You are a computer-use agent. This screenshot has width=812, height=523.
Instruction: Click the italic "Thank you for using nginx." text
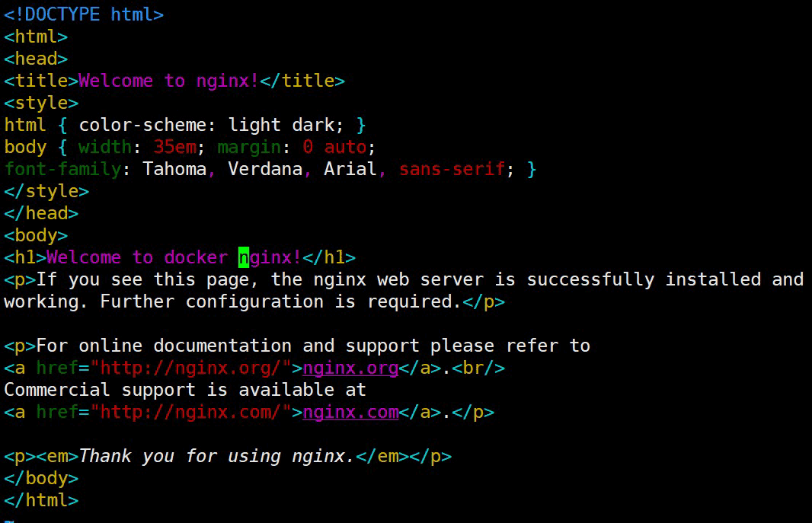tap(216, 457)
